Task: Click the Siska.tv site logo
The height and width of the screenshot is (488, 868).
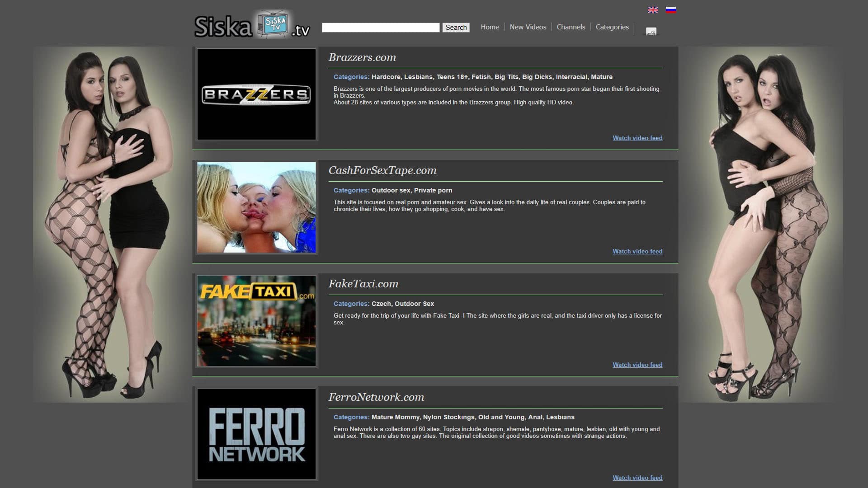Action: pyautogui.click(x=252, y=25)
